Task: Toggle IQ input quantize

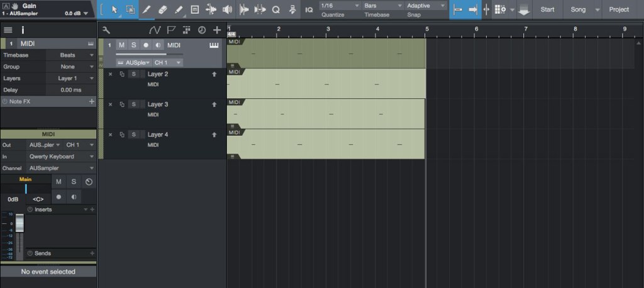Action: click(x=309, y=9)
